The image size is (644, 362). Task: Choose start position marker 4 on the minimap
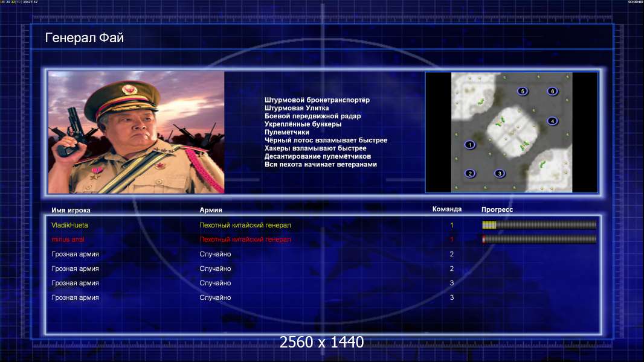click(x=552, y=121)
